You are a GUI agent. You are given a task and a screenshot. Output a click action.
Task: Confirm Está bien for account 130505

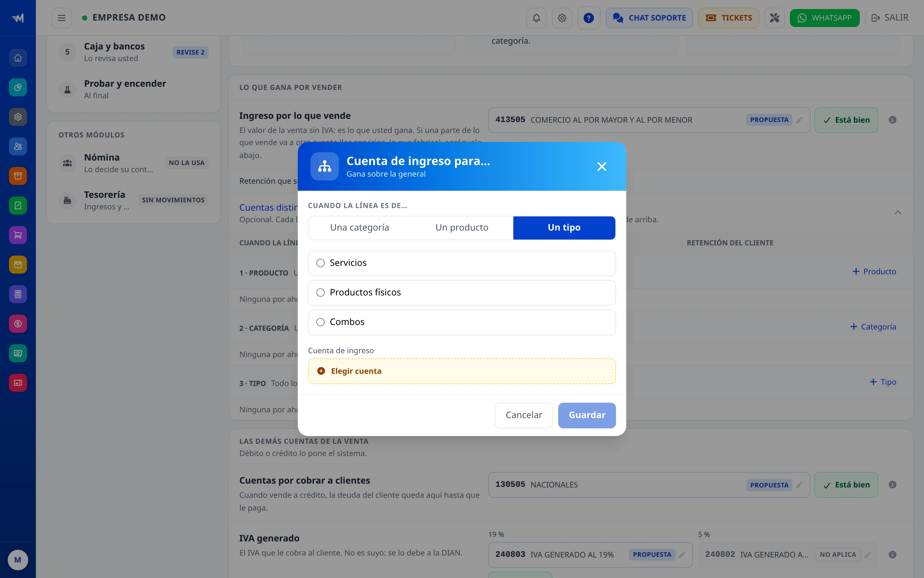pos(846,485)
